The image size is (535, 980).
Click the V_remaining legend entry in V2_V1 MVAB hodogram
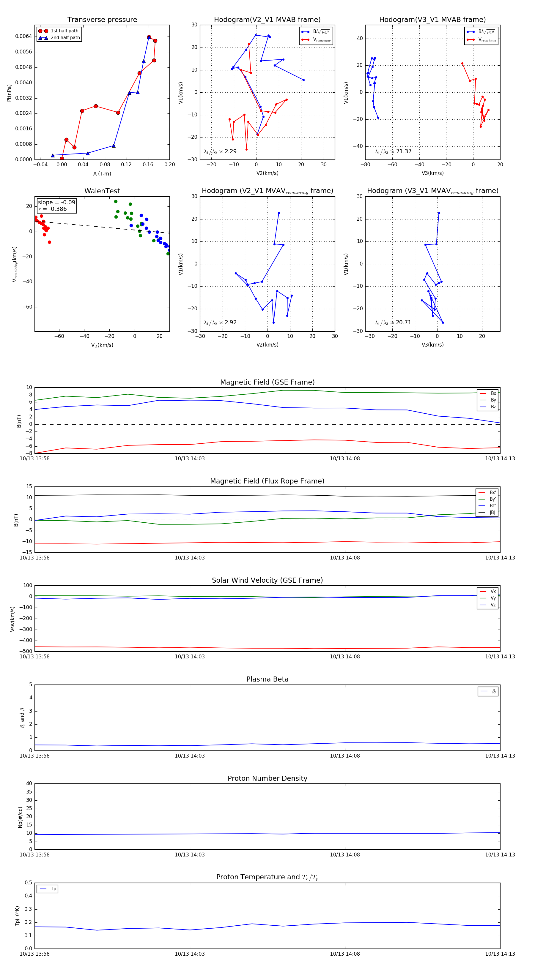tap(316, 39)
